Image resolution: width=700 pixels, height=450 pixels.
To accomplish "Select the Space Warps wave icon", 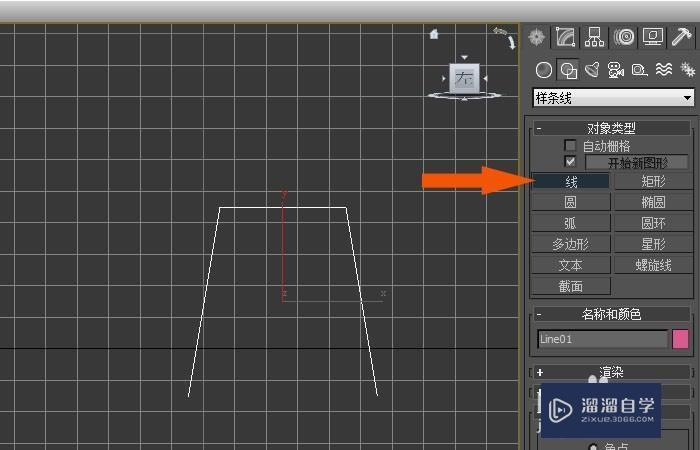I will (x=664, y=70).
